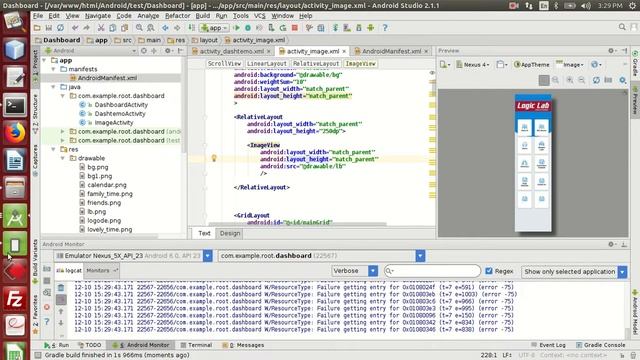Image resolution: width=640 pixels, height=360 pixels.
Task: Click the Android Studio launcher icon
Action: click(x=15, y=216)
